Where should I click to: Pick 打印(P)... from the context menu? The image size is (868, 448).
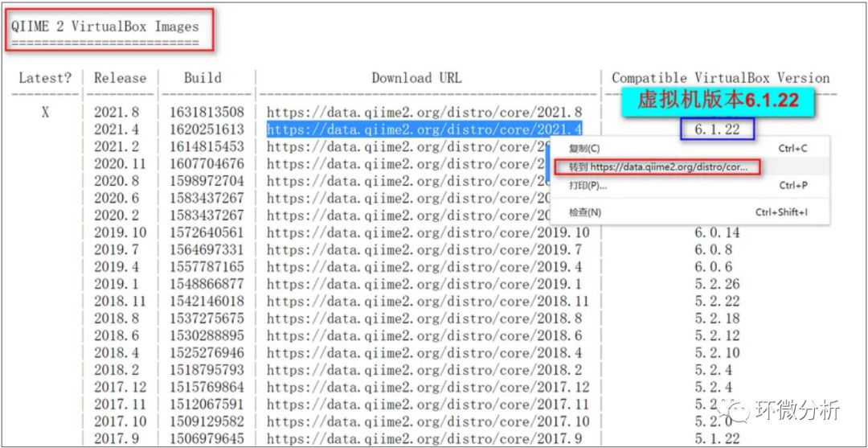[588, 186]
